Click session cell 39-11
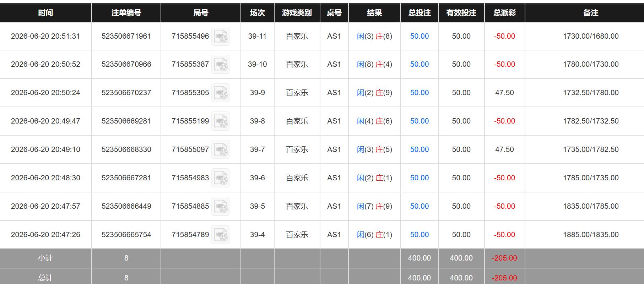This screenshot has height=284, width=644. (258, 36)
